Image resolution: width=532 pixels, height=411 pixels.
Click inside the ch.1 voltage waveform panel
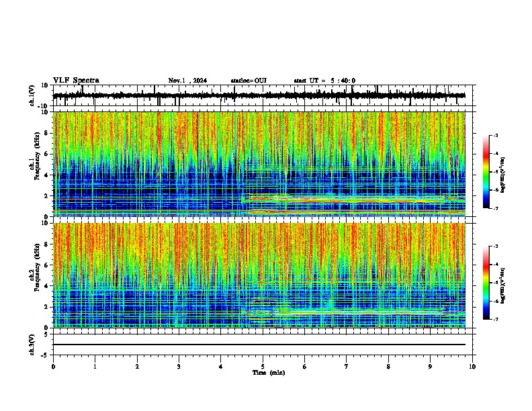[x=263, y=95]
